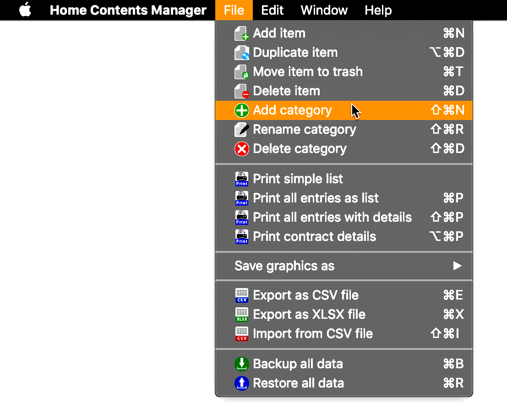Click the Move item to trash icon
The width and height of the screenshot is (507, 420).
[x=241, y=72]
